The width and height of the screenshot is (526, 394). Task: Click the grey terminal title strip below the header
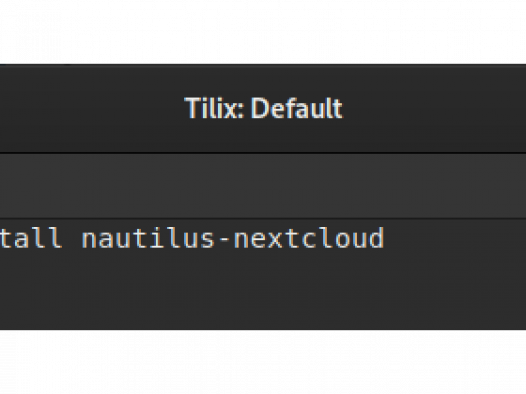[x=263, y=186]
